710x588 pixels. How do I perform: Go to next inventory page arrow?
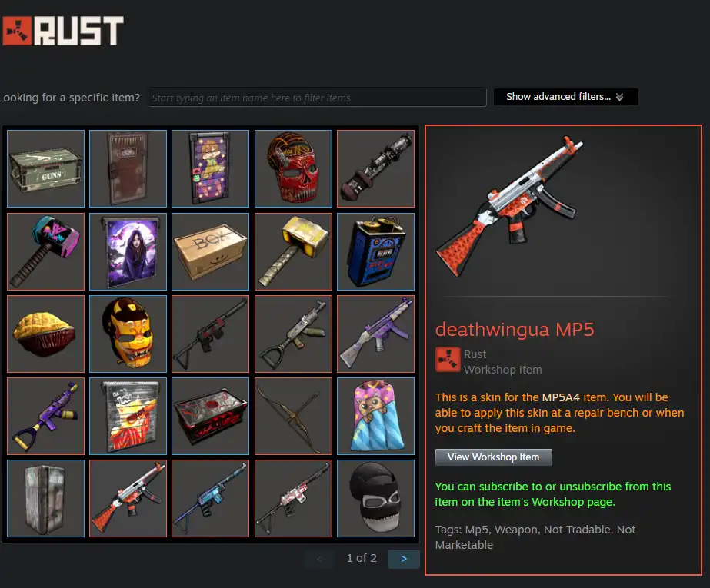point(403,559)
